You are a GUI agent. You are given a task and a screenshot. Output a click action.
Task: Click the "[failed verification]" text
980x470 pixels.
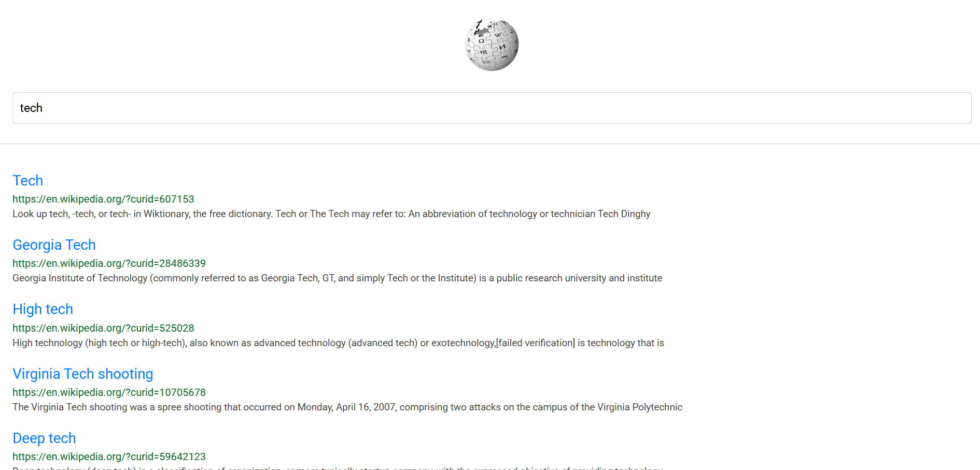[x=536, y=343]
